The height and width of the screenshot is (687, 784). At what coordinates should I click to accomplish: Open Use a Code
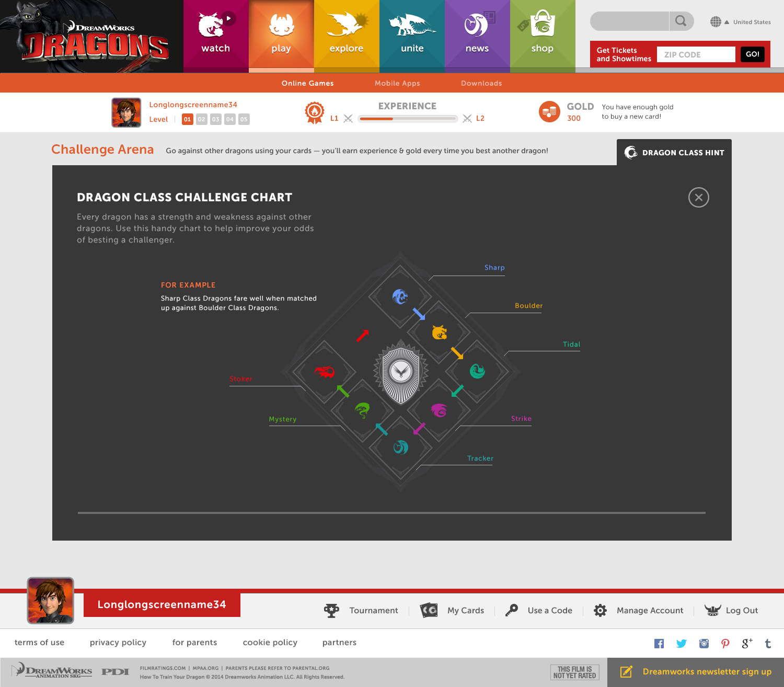(539, 611)
